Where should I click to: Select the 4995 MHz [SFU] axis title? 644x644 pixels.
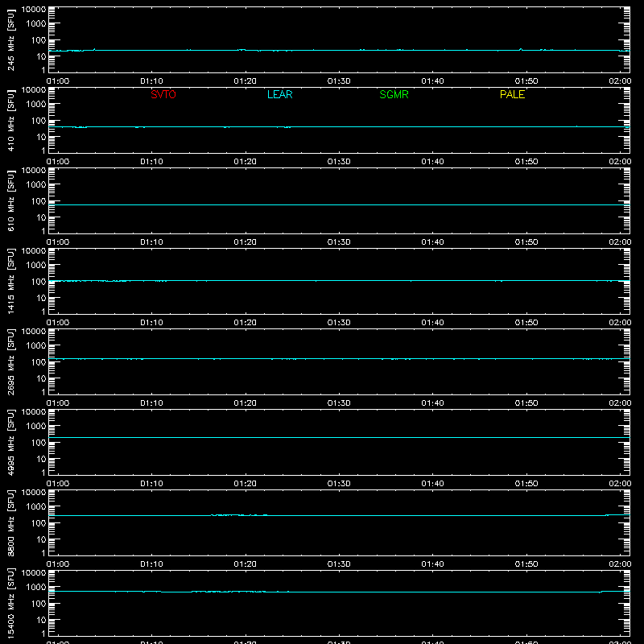click(x=11, y=442)
